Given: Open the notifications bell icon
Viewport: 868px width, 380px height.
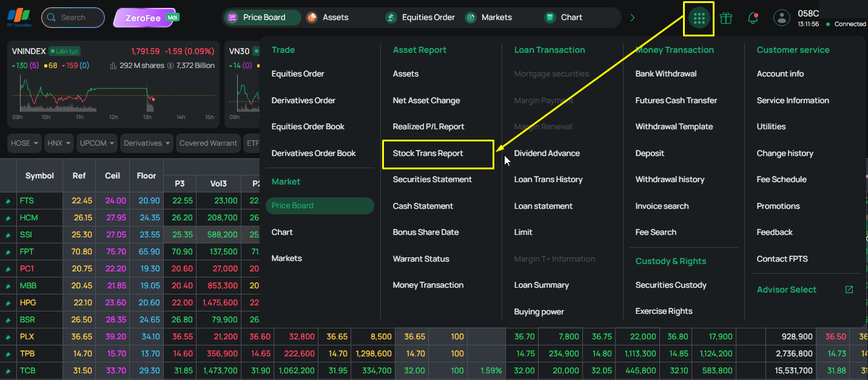Looking at the screenshot, I should (x=753, y=18).
